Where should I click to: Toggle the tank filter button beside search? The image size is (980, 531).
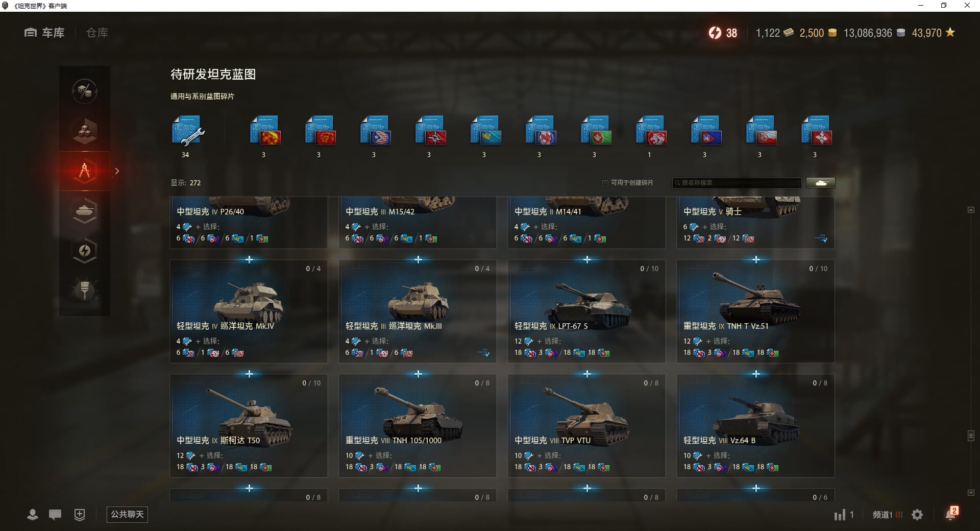[821, 183]
